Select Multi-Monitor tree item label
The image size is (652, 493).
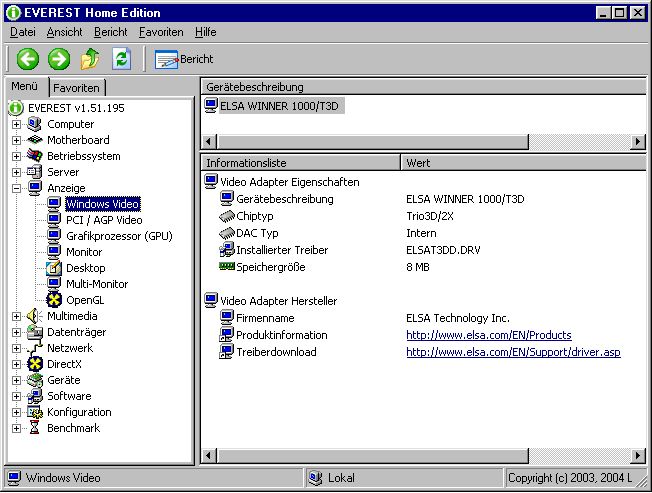click(97, 284)
